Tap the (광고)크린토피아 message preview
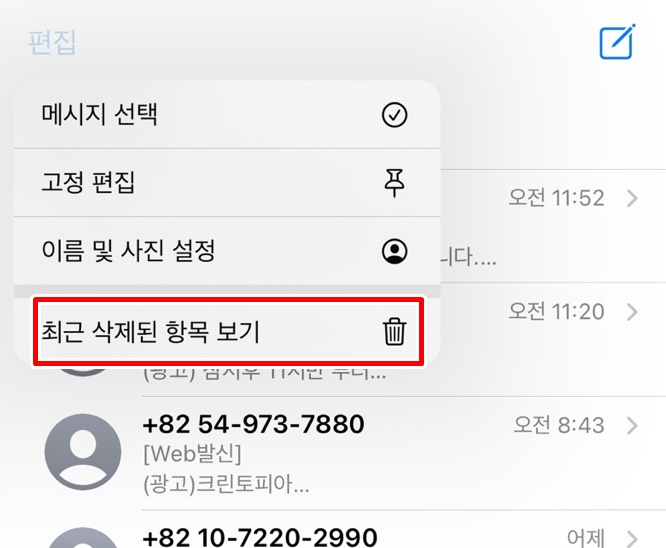 (x=226, y=484)
